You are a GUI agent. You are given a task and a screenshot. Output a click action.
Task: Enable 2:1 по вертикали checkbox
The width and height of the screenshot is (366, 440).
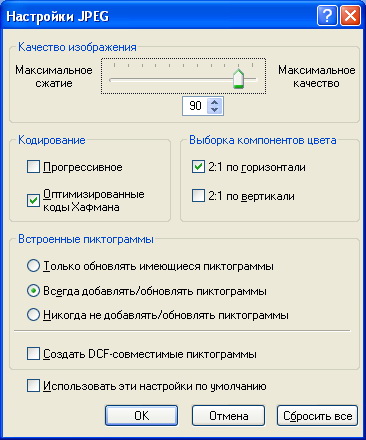[198, 196]
